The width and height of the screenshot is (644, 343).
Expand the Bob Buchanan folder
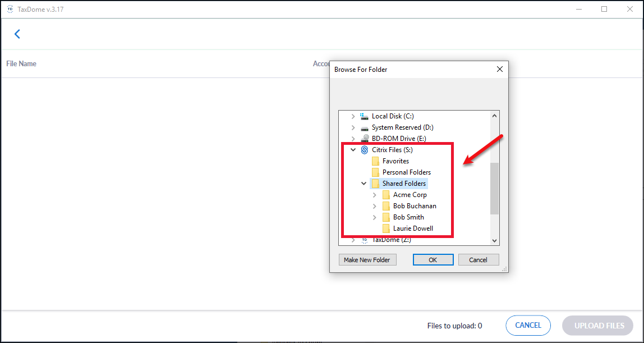pos(375,206)
